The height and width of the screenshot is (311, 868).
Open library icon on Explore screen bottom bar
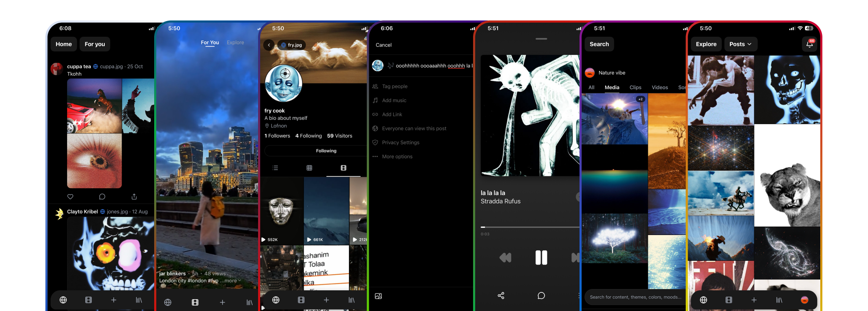779,300
